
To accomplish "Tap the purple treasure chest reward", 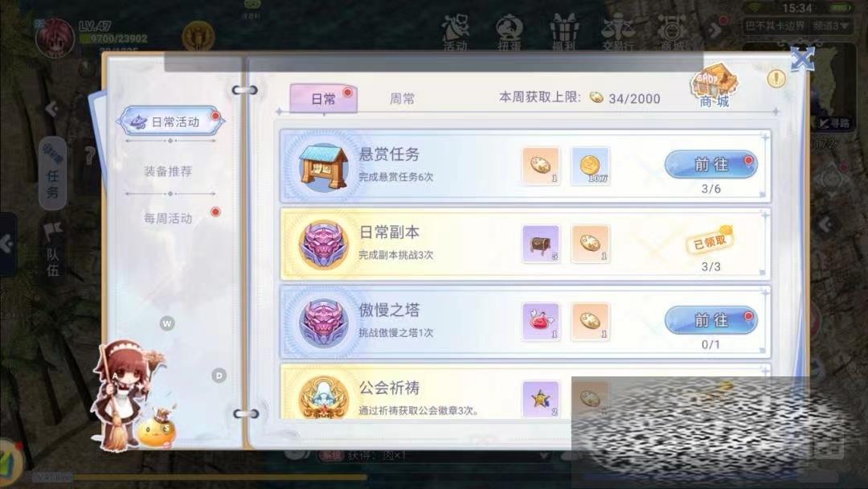I will (541, 244).
